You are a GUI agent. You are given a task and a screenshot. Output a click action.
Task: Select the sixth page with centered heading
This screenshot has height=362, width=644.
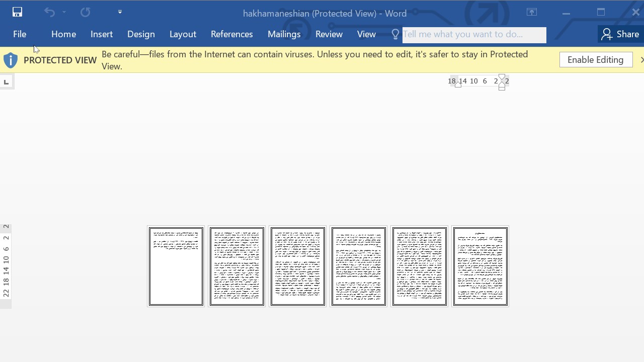click(x=480, y=266)
